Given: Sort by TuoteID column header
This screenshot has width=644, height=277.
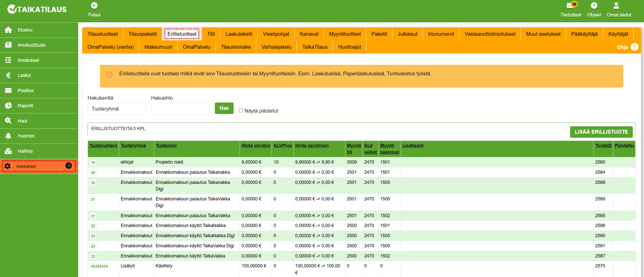Looking at the screenshot, I should (603, 146).
